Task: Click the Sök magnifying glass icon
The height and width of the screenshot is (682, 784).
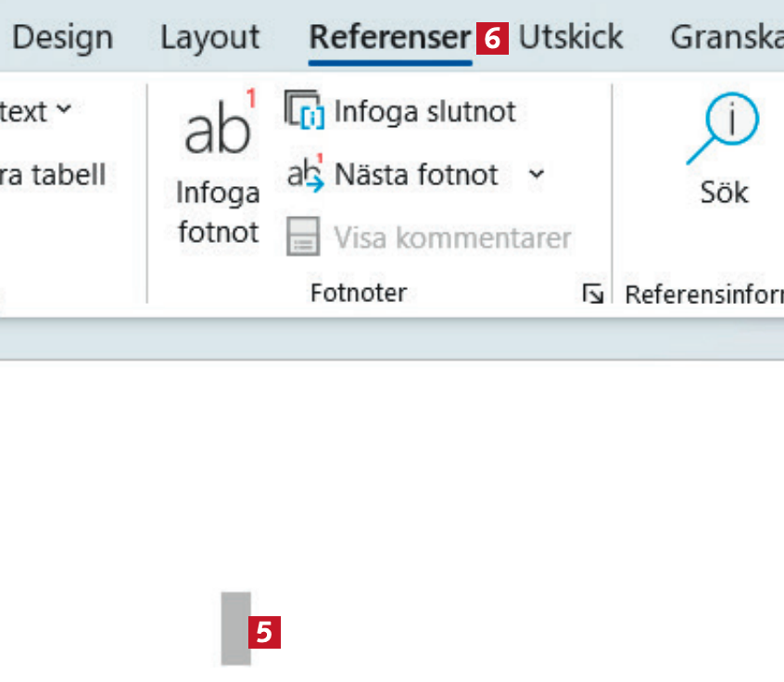Action: pyautogui.click(x=723, y=130)
